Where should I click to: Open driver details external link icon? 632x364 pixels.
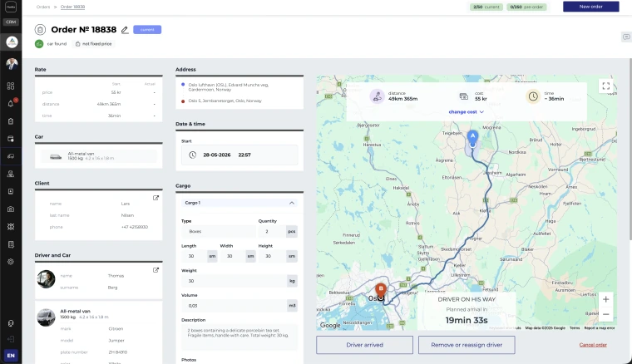pos(156,270)
